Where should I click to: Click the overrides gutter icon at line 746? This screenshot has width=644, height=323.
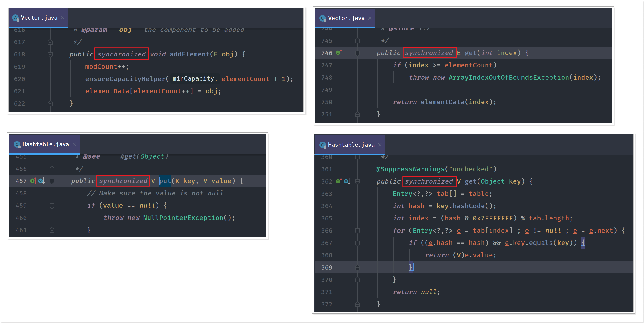click(x=339, y=53)
